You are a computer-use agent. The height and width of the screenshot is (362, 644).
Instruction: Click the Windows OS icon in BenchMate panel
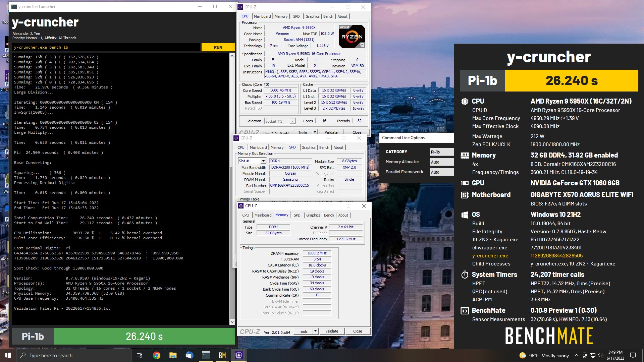[465, 215]
